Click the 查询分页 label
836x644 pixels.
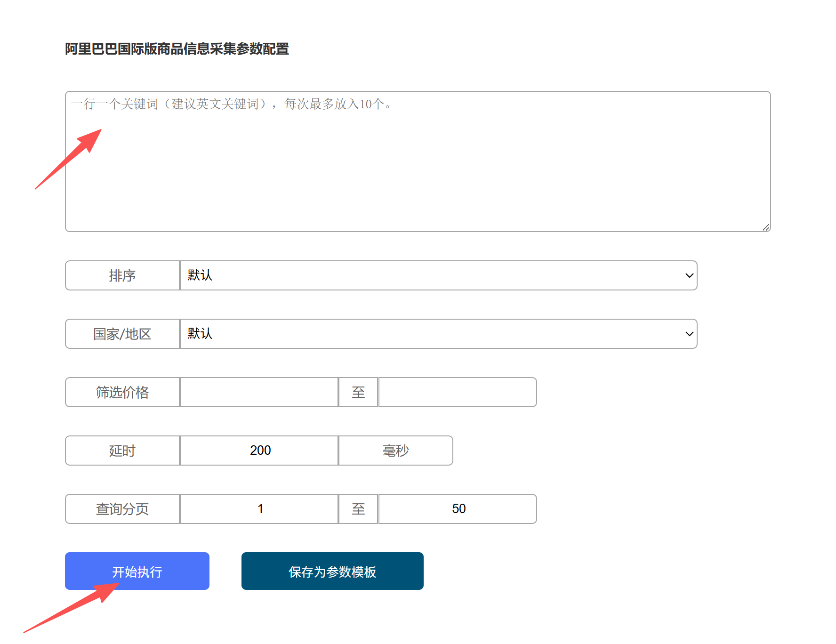(x=122, y=509)
